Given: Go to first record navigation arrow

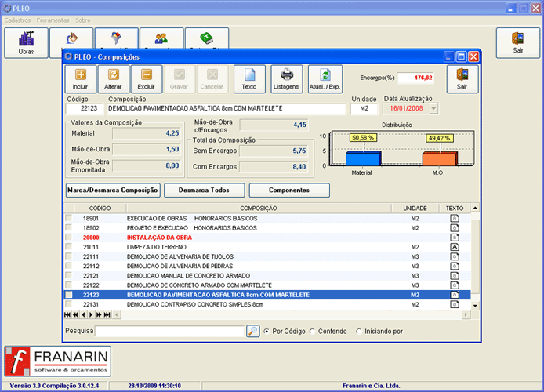Looking at the screenshot, I should pos(67,314).
